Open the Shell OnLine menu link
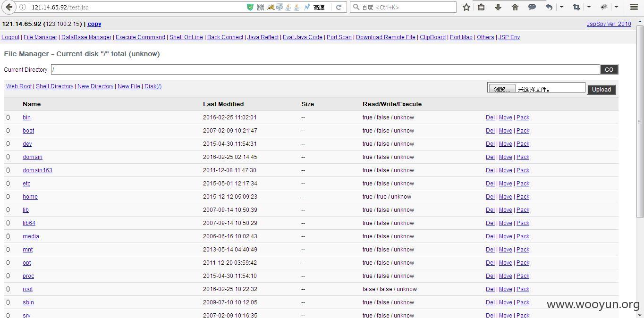The height and width of the screenshot is (318, 644). click(186, 37)
